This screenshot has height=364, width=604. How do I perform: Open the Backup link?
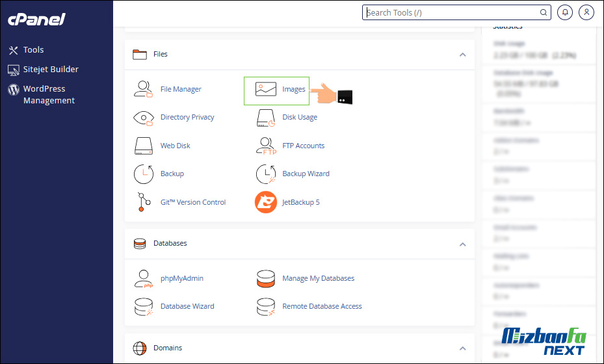pyautogui.click(x=172, y=174)
